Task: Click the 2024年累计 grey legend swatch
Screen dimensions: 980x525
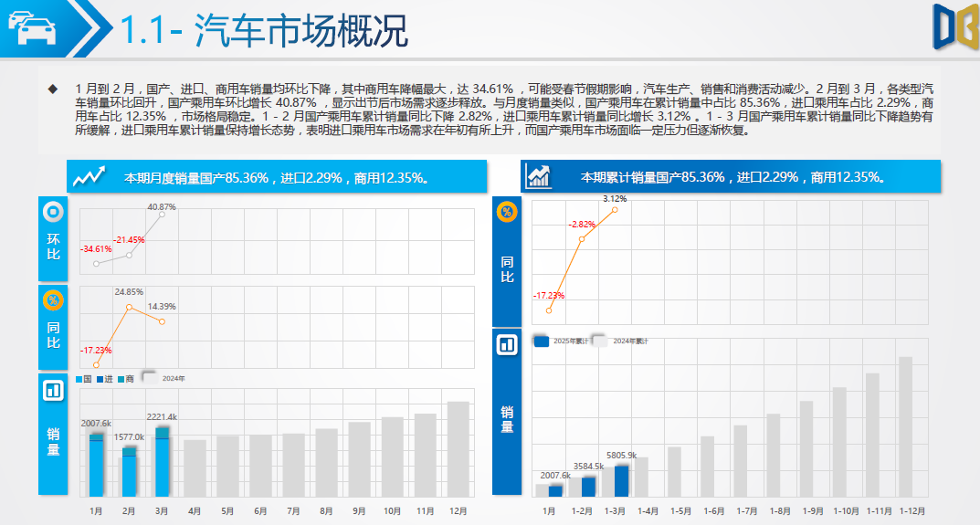Action: [600, 341]
